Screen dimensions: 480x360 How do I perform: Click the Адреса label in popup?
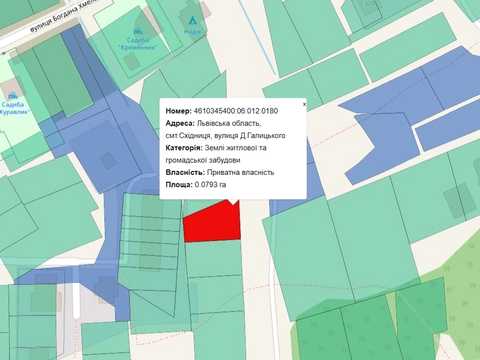pyautogui.click(x=180, y=123)
